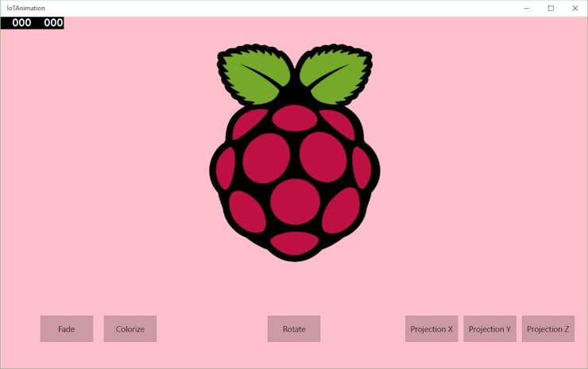Click the Fade button
Viewport: 588px width, 369px height.
pyautogui.click(x=67, y=329)
